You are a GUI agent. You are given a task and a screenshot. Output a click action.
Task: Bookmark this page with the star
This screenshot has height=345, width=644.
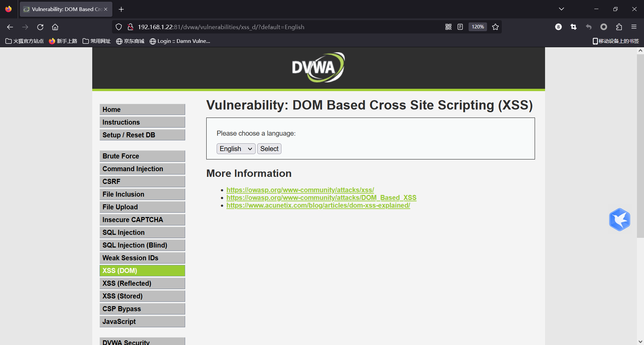pos(495,27)
